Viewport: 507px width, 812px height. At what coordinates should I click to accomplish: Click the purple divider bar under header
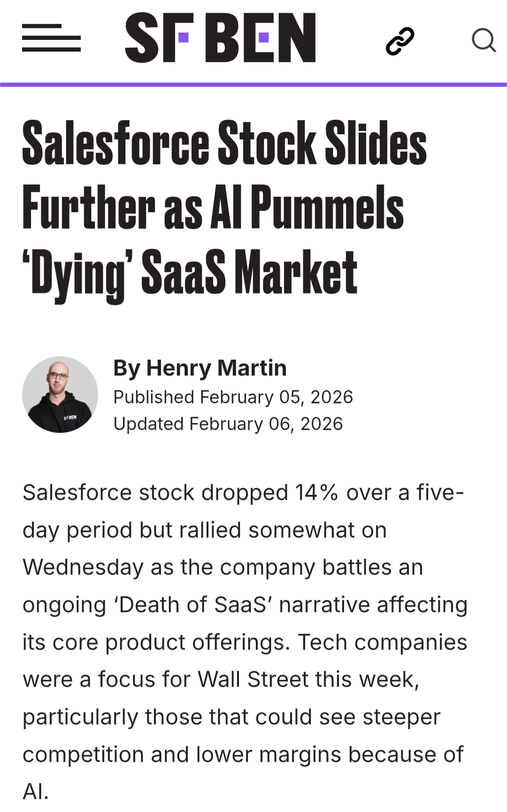[x=253, y=85]
